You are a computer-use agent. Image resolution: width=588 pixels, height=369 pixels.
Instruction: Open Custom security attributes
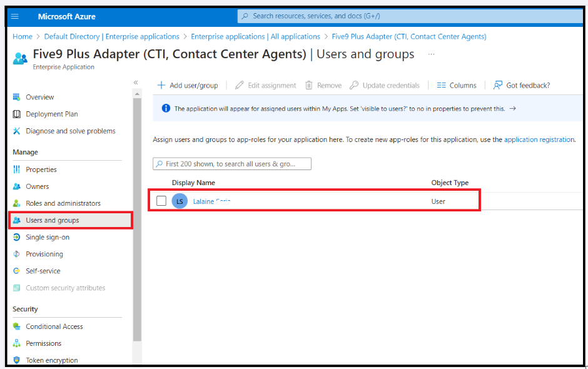(65, 288)
